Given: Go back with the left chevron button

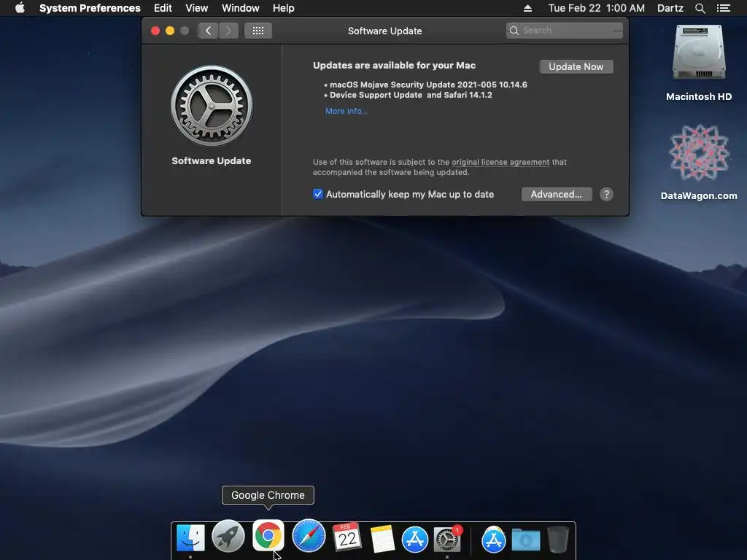Looking at the screenshot, I should [208, 31].
